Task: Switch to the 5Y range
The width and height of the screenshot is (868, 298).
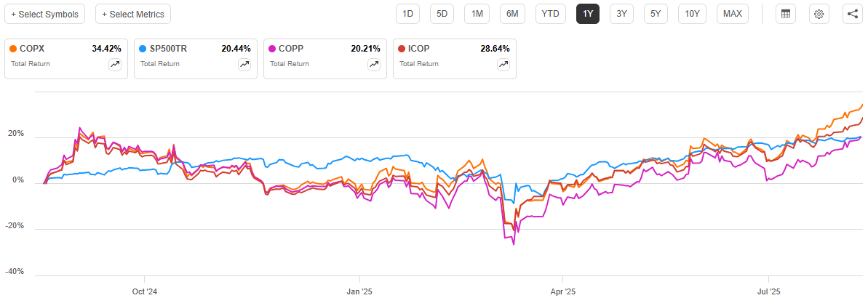Action: 656,14
